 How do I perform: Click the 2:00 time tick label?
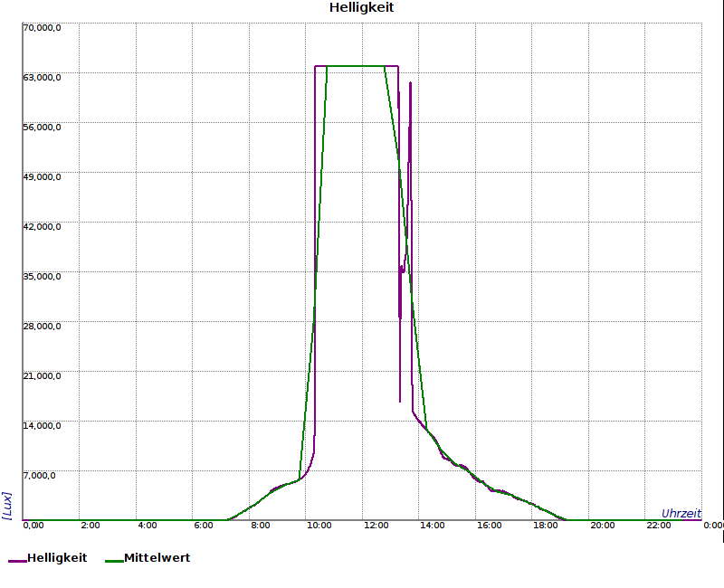click(x=90, y=526)
